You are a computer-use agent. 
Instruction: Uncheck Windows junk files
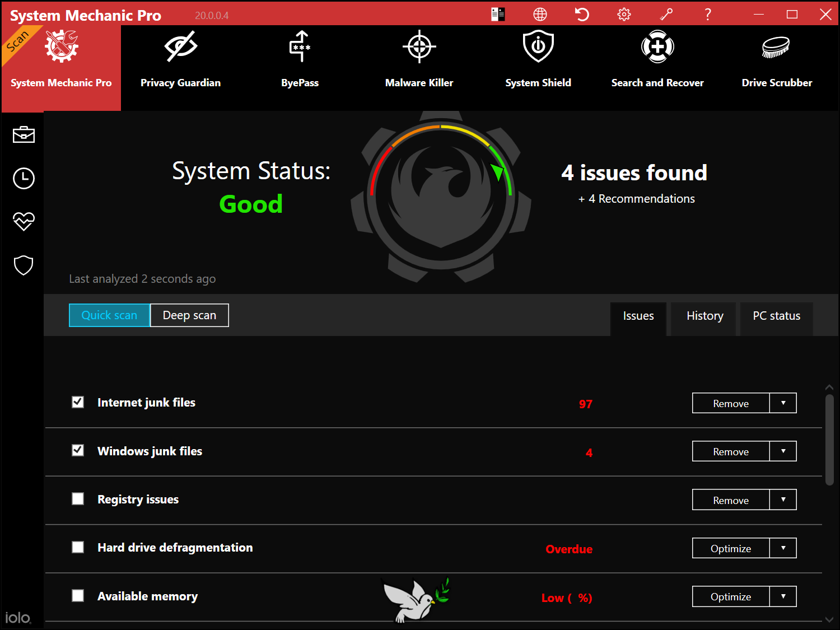(78, 450)
